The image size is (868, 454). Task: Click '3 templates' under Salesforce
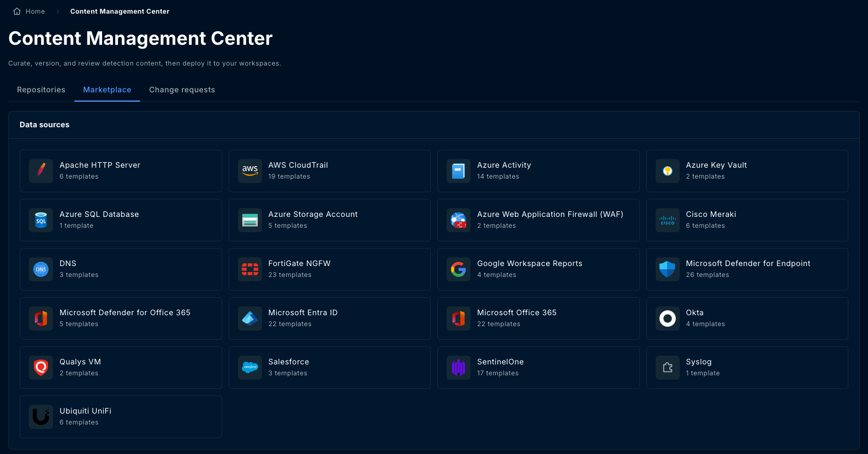pos(288,373)
